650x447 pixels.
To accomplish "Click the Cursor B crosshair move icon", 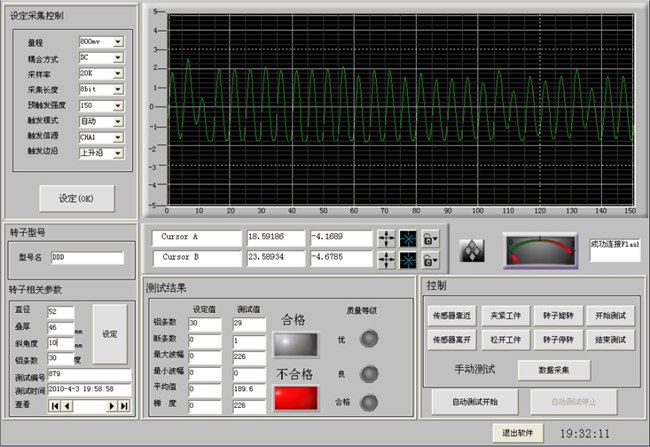I will pos(387,260).
